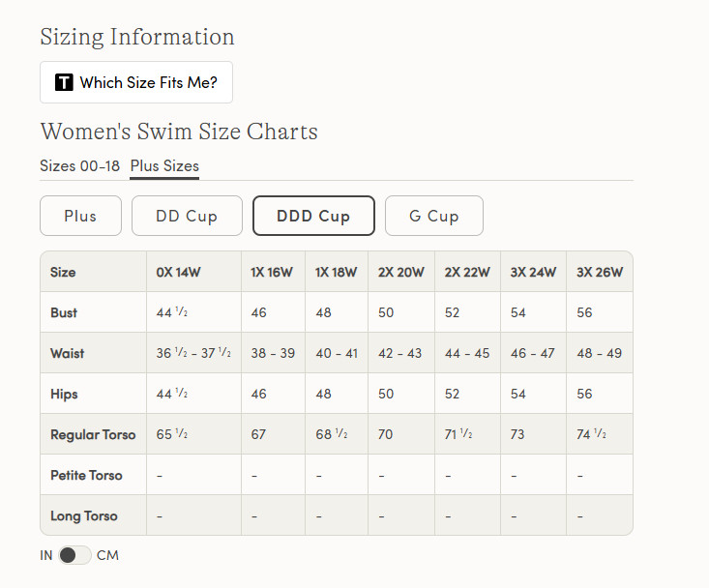The height and width of the screenshot is (588, 709).
Task: Select the Plus Sizes tab
Action: coord(164,166)
